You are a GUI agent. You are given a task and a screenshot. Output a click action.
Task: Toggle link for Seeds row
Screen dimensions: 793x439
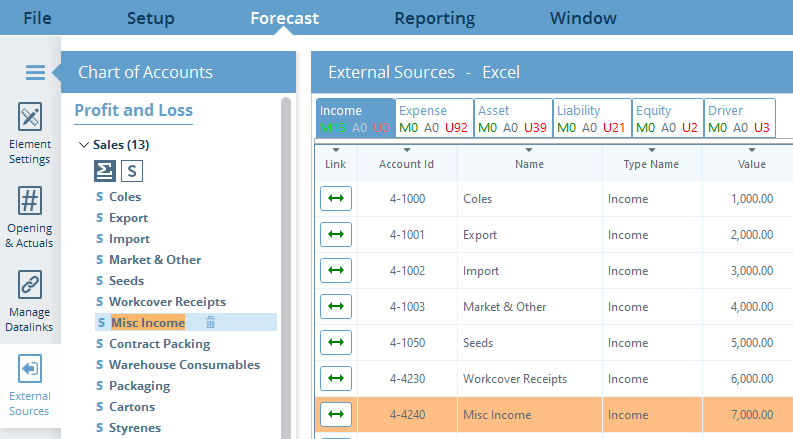336,343
